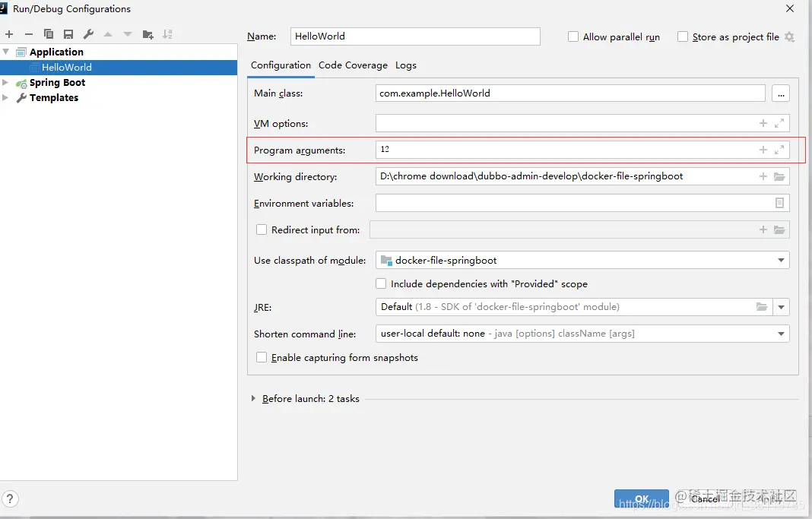This screenshot has height=519, width=812.
Task: Expand VM options field editor
Action: 779,123
